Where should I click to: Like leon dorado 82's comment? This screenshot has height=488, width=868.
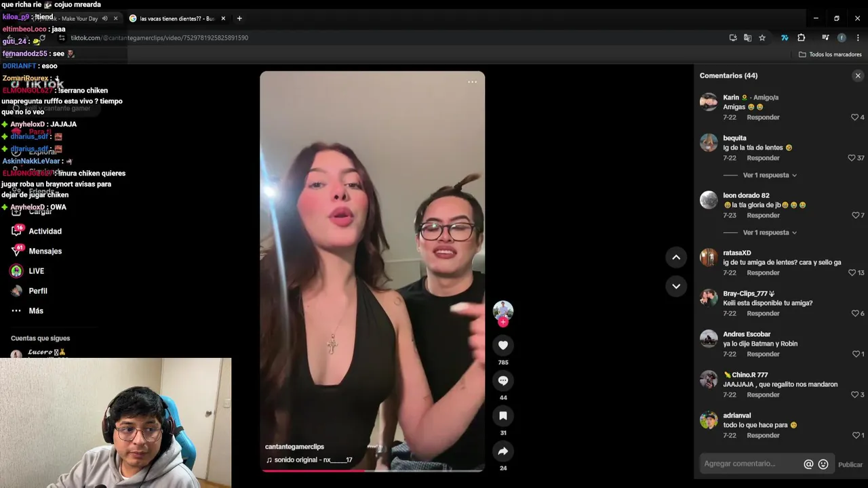[854, 216]
